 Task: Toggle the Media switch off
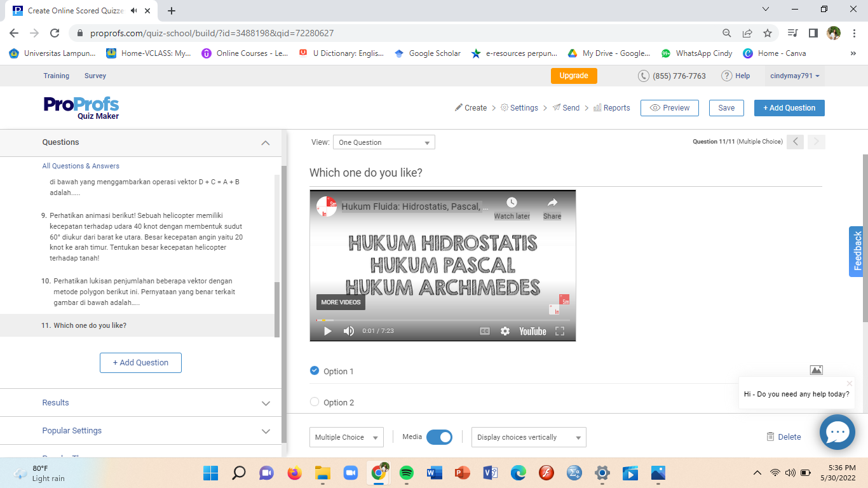(x=439, y=437)
